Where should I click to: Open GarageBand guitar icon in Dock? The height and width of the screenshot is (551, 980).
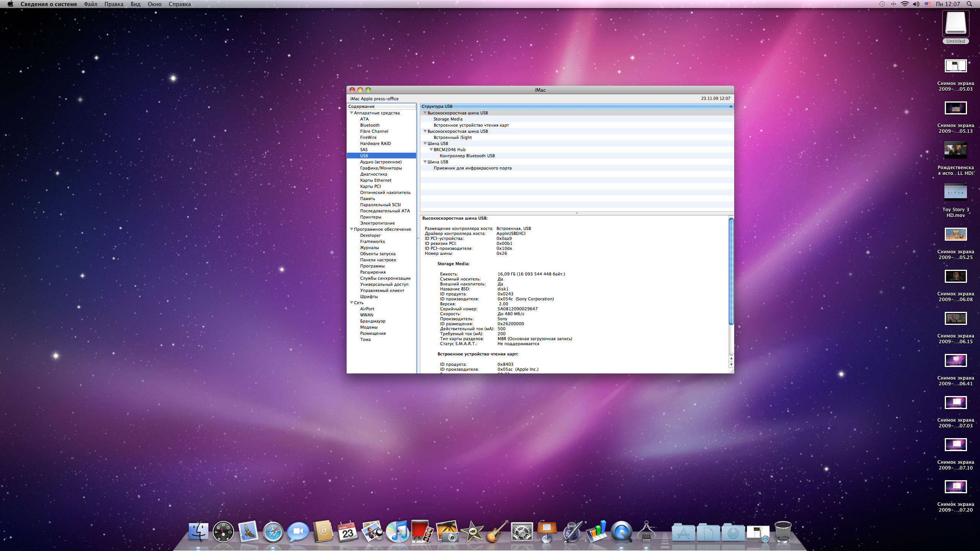[x=497, y=532]
